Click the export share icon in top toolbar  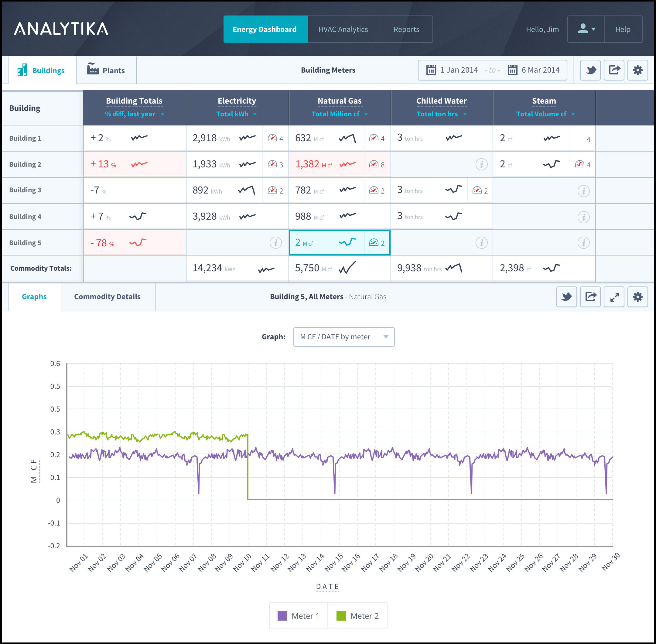pos(614,70)
